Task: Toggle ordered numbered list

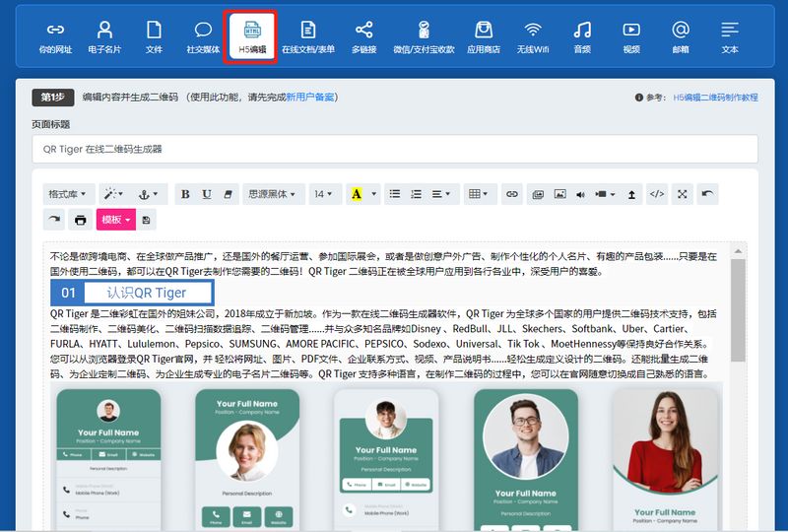Action: tap(416, 194)
